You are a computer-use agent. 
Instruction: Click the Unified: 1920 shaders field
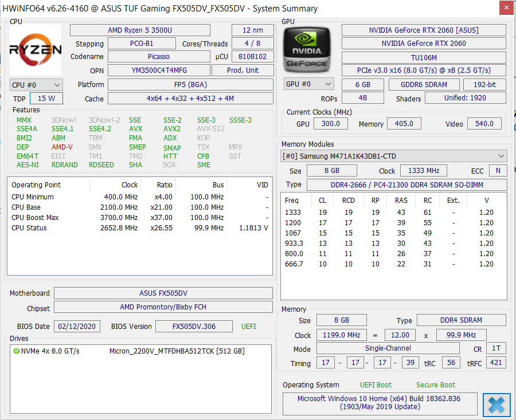coord(465,97)
